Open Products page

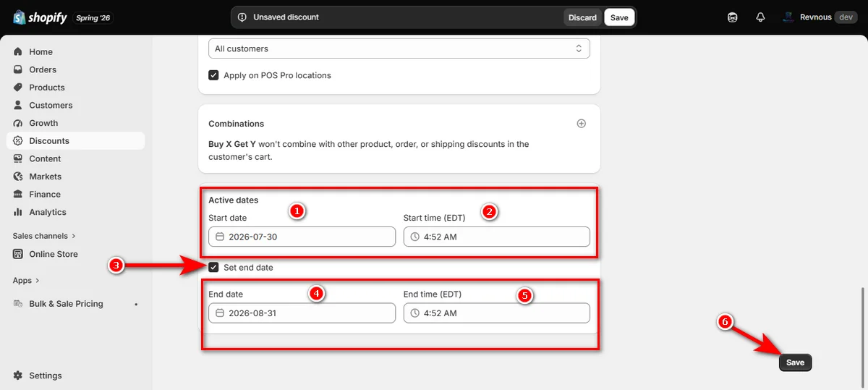tap(76, 88)
